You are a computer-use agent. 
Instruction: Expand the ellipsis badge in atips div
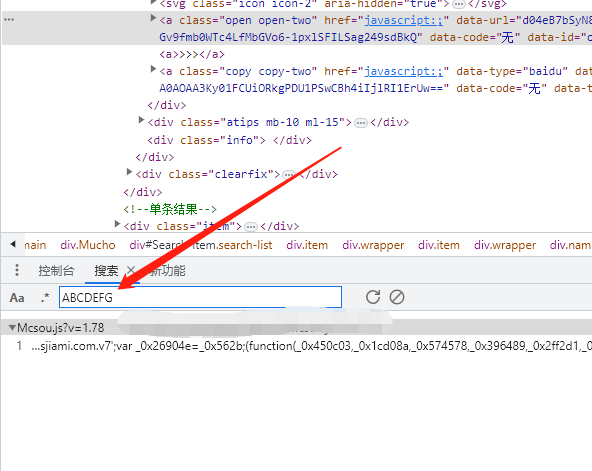(361, 123)
